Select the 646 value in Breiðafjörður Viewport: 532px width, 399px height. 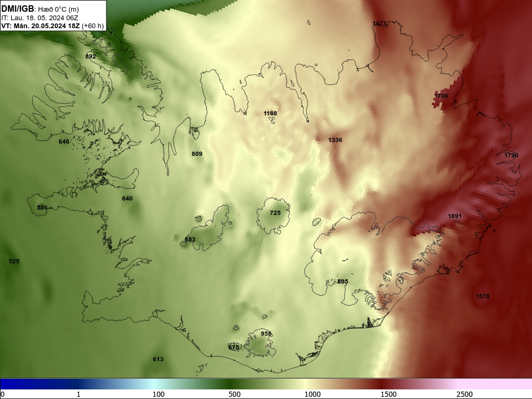[x=64, y=142]
